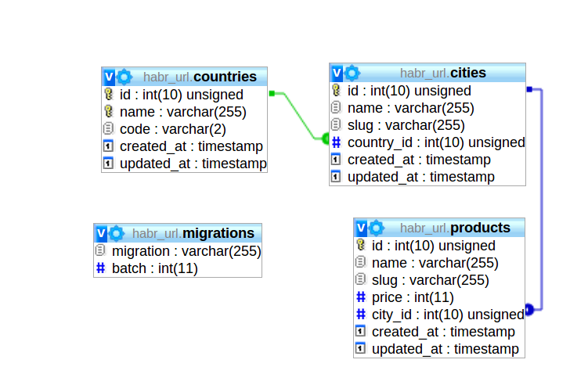The width and height of the screenshot is (570, 392).
Task: Select 'price : int(11)' row
Action: (439, 297)
